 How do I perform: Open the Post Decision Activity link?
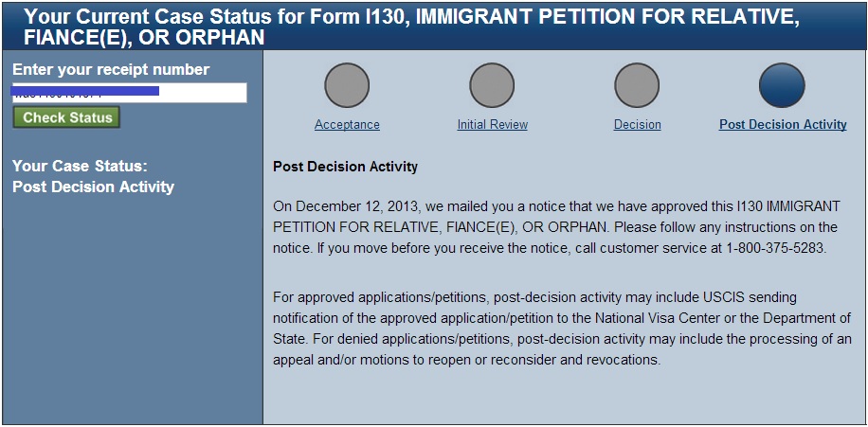783,124
